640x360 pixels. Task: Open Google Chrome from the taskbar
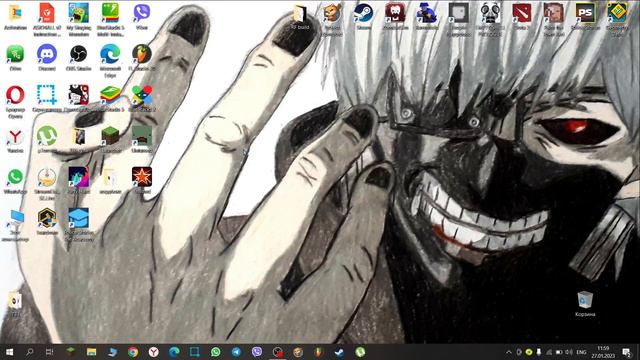pos(133,352)
